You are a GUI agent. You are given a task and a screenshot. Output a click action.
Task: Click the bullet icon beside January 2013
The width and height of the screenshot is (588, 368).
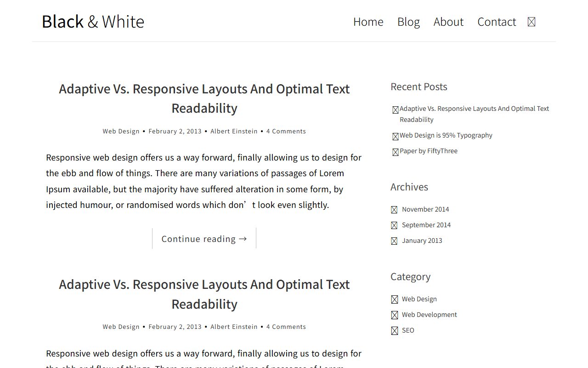pos(394,241)
